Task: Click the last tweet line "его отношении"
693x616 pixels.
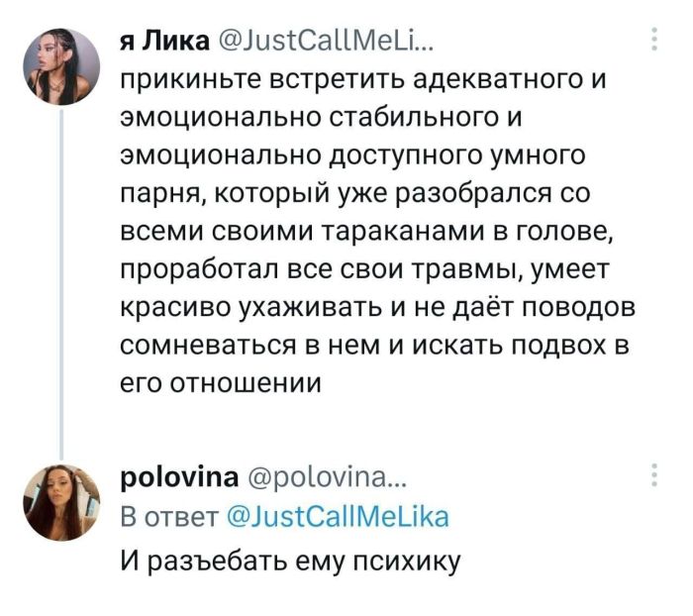Action: 221,384
